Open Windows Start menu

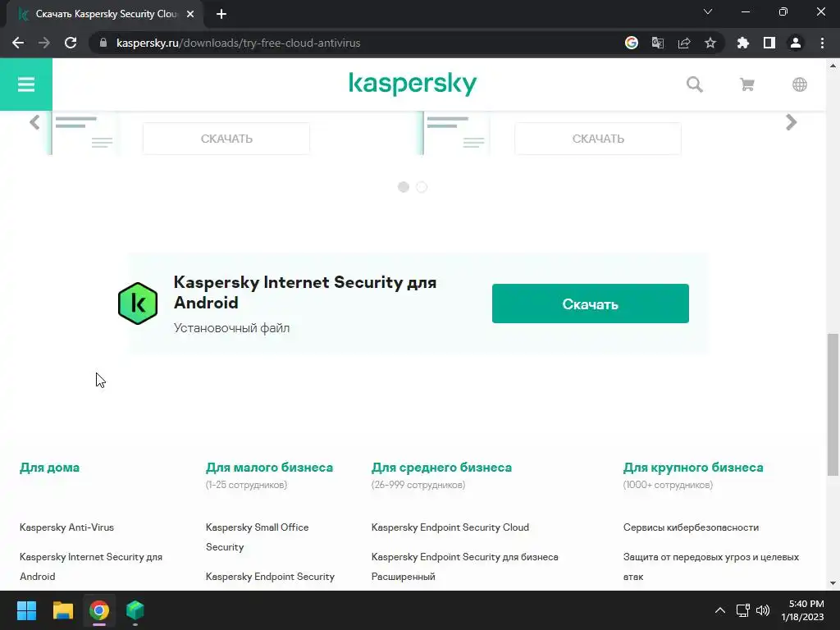[x=26, y=610]
